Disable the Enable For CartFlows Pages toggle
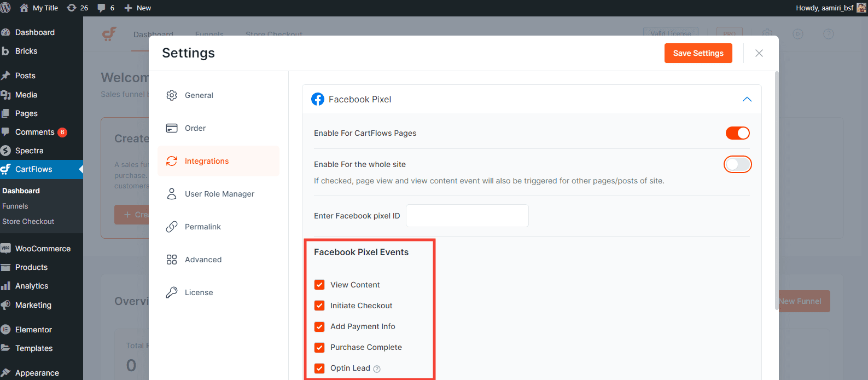 point(737,133)
